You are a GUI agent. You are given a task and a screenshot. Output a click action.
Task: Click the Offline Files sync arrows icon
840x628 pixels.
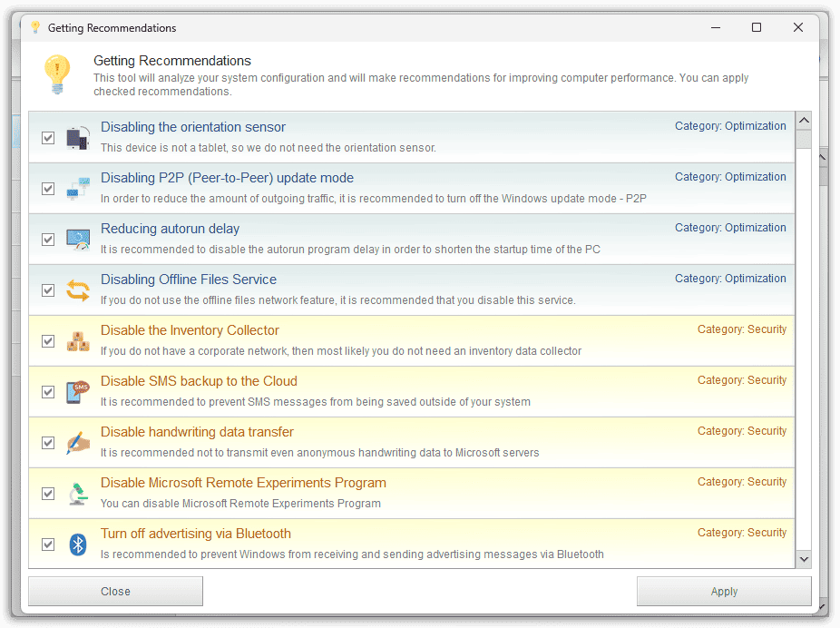click(78, 290)
